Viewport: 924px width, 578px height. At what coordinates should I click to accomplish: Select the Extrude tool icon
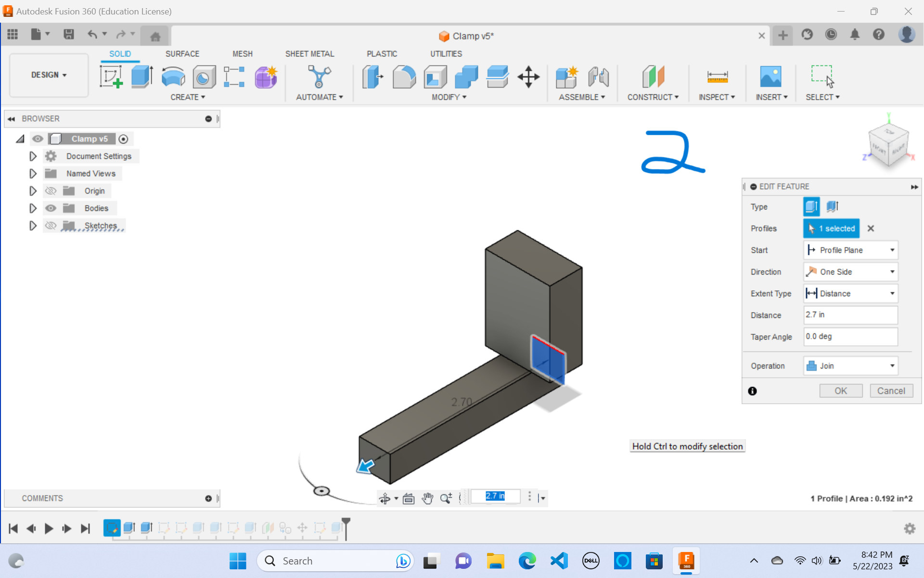pos(142,77)
